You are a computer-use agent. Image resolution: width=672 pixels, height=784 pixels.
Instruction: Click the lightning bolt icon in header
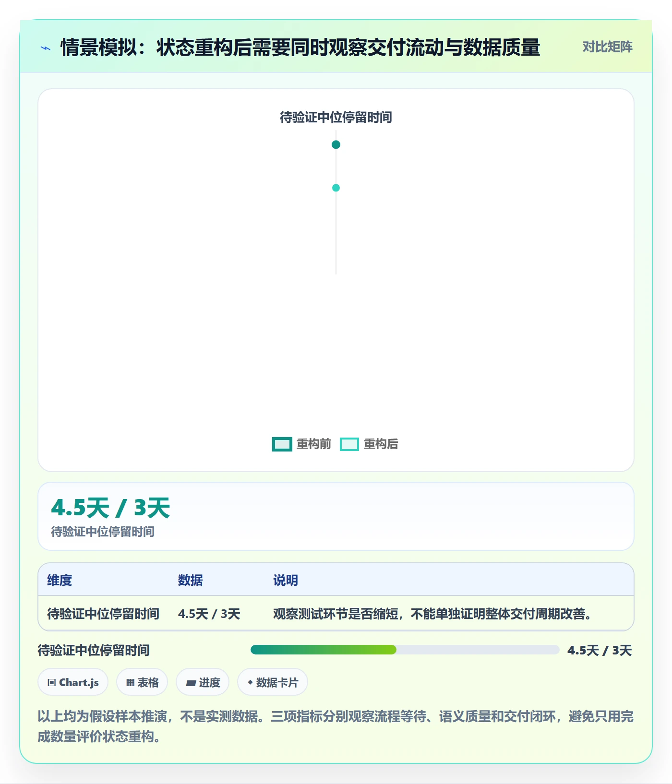click(x=46, y=48)
